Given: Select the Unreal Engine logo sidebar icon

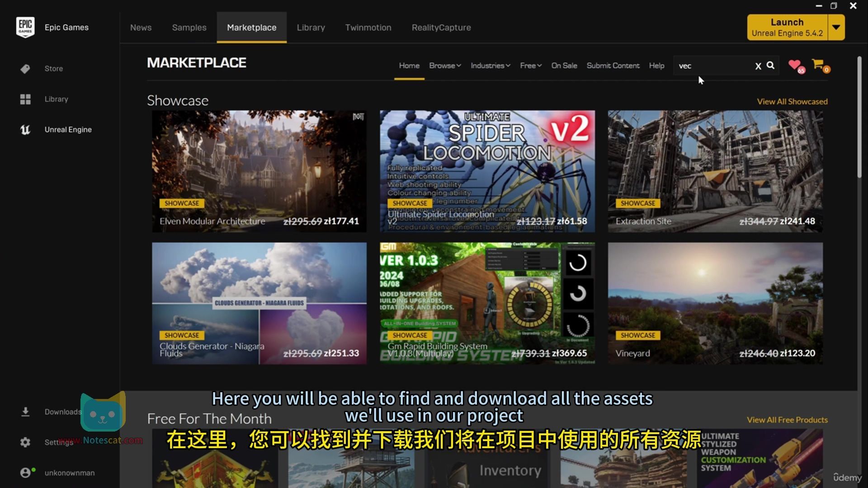Looking at the screenshot, I should click(25, 130).
